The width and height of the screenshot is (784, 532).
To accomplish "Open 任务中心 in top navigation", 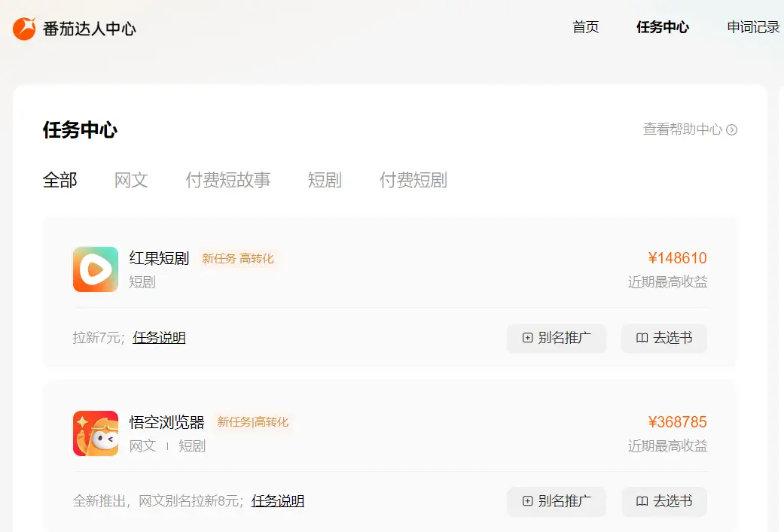I will (663, 27).
